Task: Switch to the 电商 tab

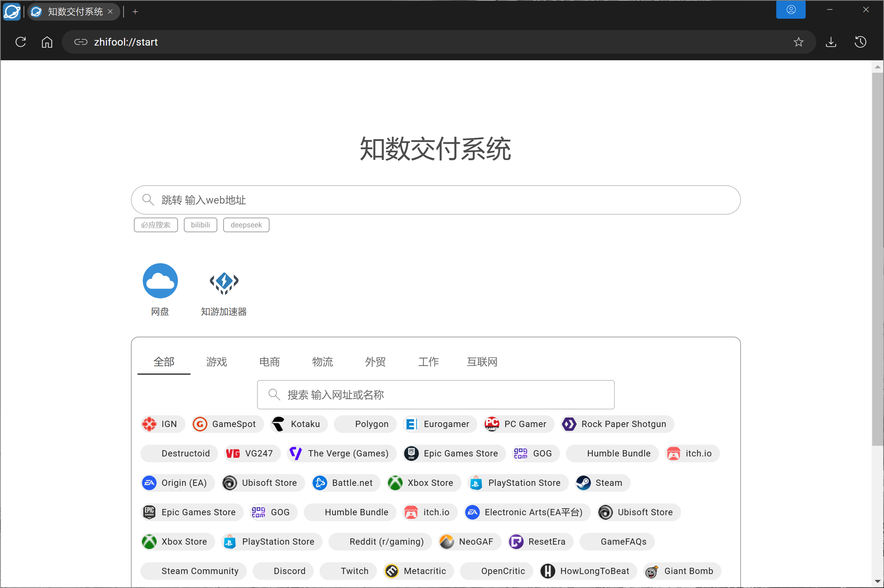Action: coord(270,362)
